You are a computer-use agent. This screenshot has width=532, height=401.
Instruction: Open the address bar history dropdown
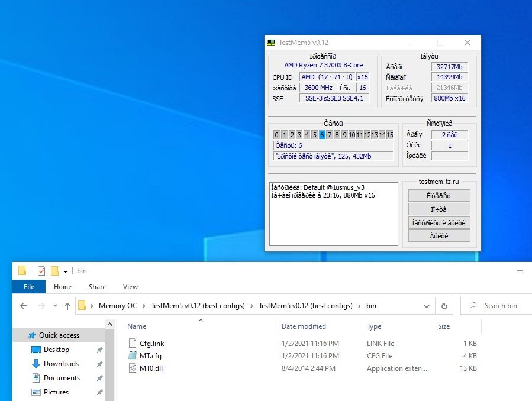pos(427,306)
